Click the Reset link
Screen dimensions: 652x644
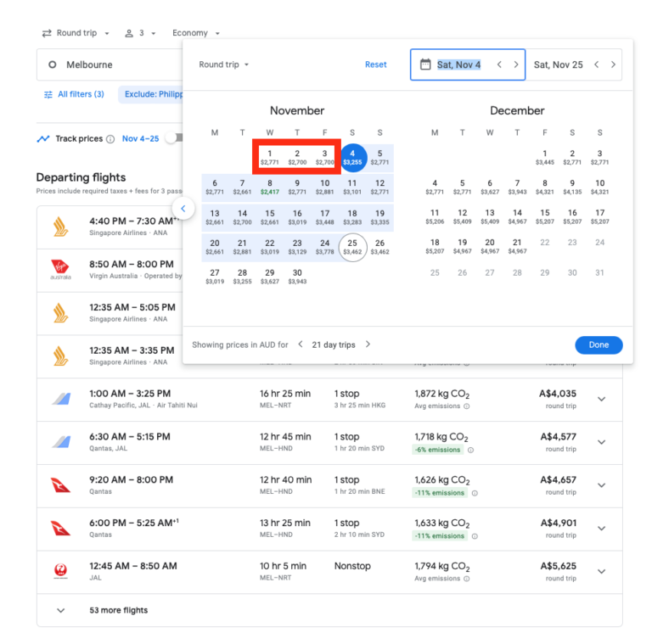375,64
